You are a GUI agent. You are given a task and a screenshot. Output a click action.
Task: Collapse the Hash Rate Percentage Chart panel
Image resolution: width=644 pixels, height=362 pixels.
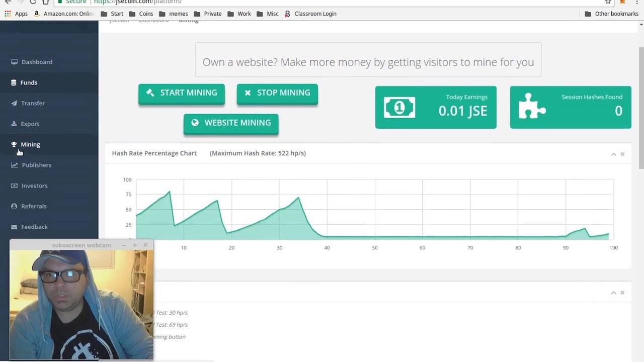point(613,154)
